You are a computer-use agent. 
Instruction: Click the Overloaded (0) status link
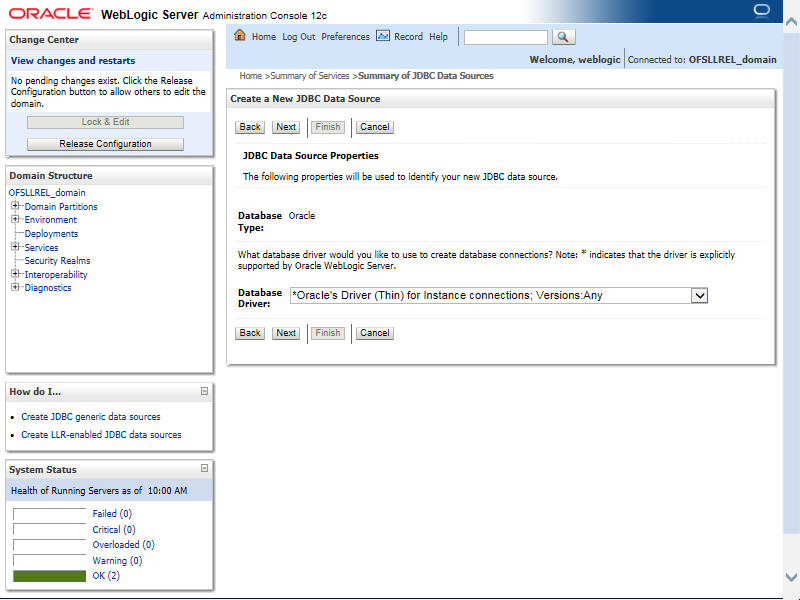tap(123, 545)
